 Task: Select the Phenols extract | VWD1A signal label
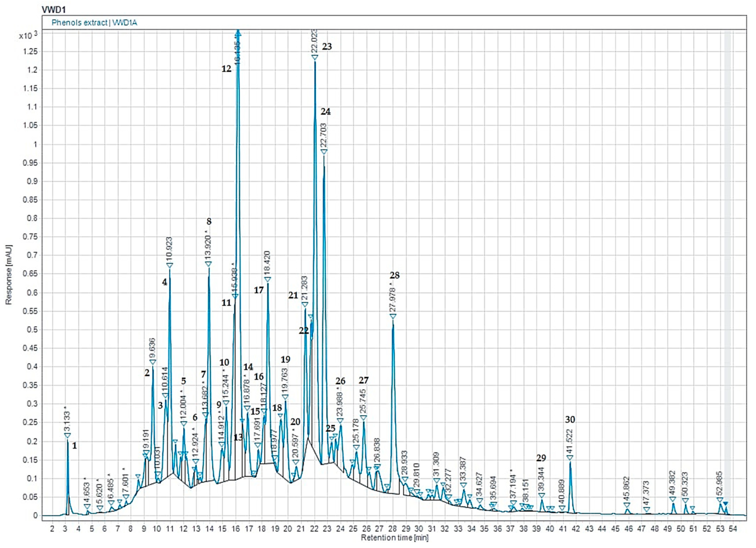pos(94,23)
